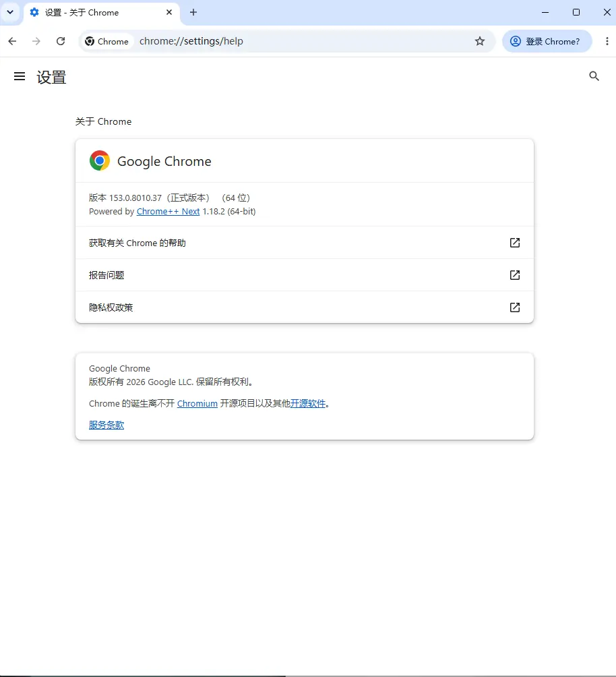Open the tab search dropdown arrow
This screenshot has height=677, width=616.
(10, 12)
